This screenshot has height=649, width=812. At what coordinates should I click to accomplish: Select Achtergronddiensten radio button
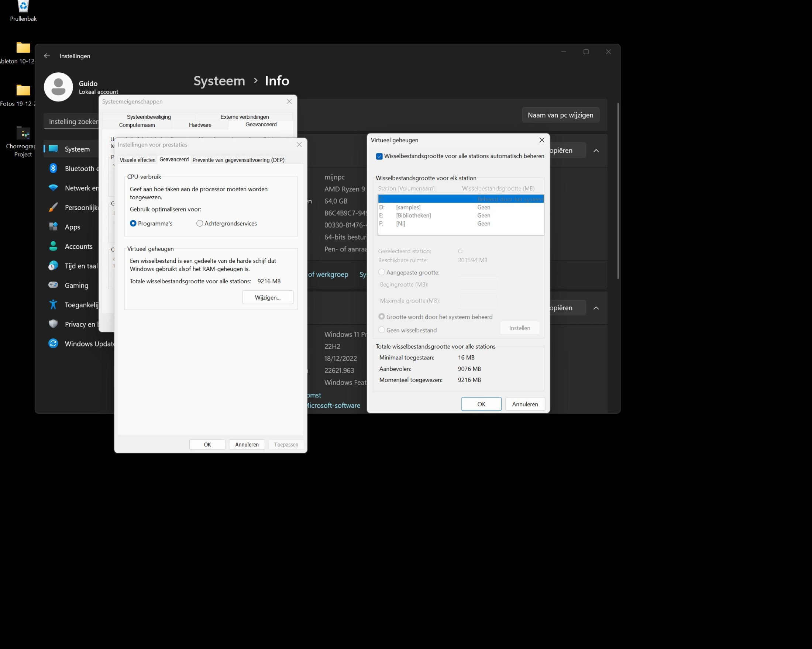[x=199, y=223]
